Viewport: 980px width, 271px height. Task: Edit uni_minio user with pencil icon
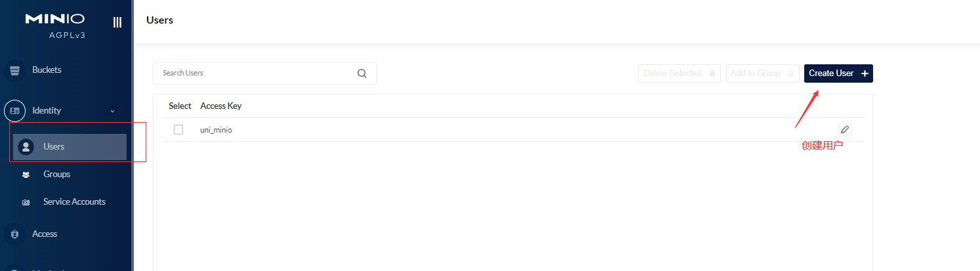click(x=845, y=129)
